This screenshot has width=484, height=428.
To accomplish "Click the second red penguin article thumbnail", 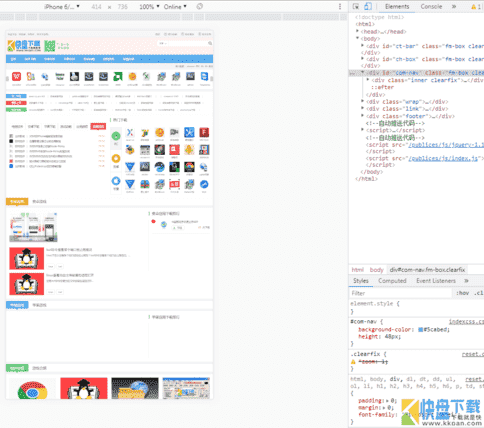I will [27, 284].
